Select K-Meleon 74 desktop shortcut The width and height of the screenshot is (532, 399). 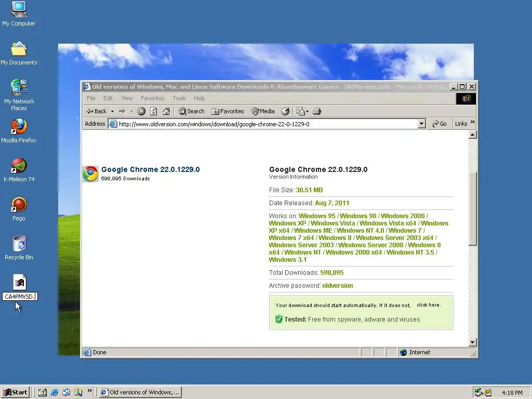(x=19, y=170)
